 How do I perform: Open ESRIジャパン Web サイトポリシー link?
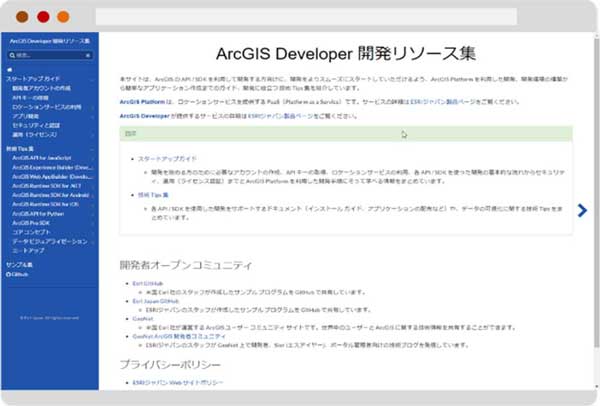click(176, 383)
